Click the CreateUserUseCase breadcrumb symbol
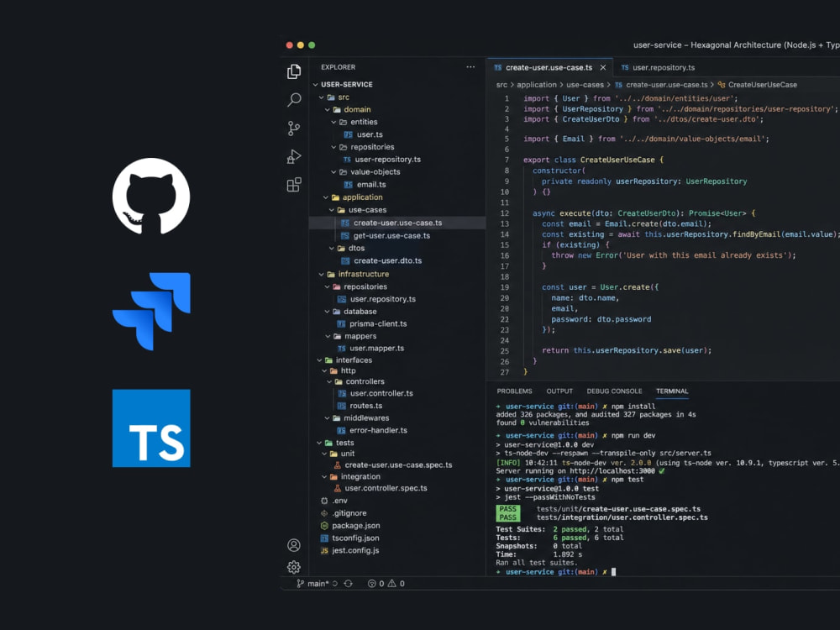The width and height of the screenshot is (840, 630). pyautogui.click(x=757, y=85)
